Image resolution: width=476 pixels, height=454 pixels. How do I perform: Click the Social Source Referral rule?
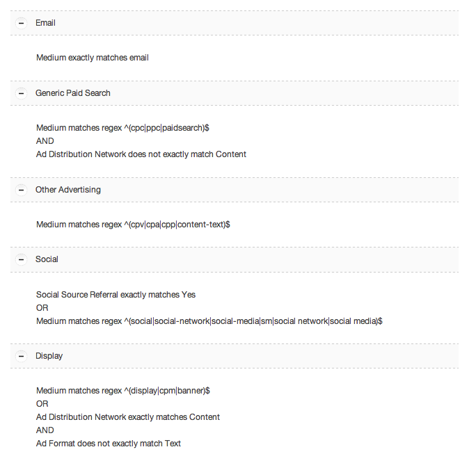click(116, 295)
